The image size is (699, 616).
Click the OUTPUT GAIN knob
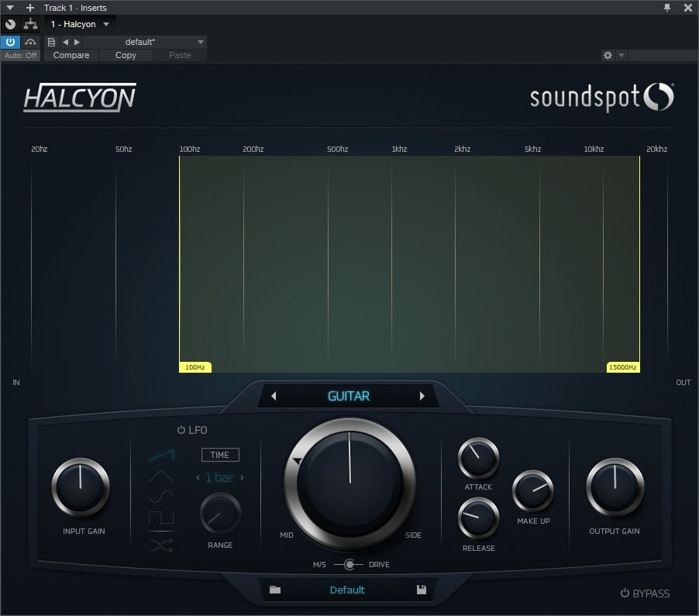615,487
